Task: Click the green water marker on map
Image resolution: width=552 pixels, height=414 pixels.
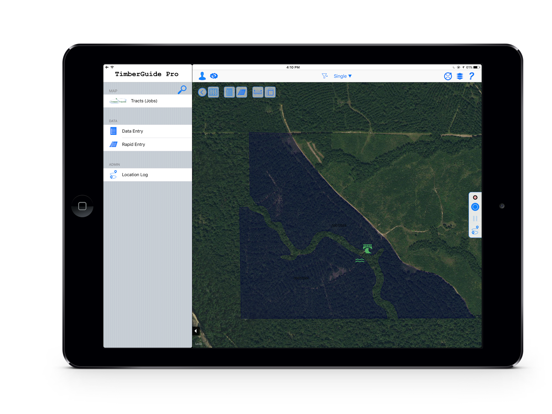Action: [x=359, y=260]
